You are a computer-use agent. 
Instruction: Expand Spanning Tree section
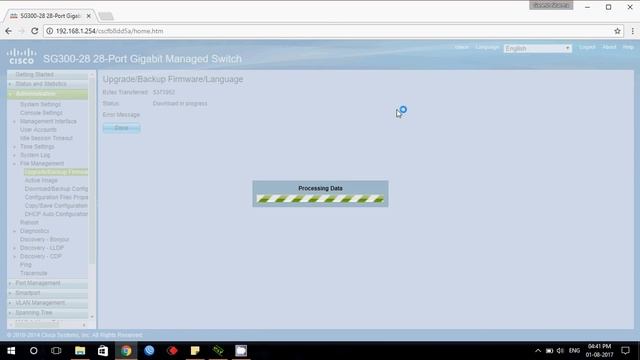coord(10,313)
